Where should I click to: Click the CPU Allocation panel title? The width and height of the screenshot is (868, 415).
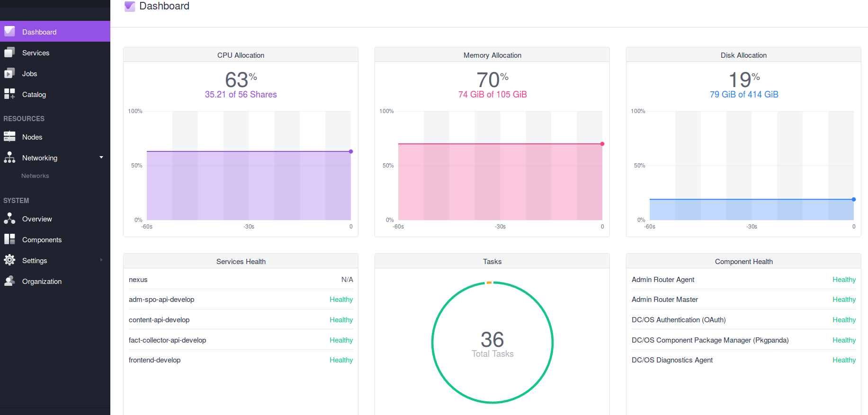click(x=241, y=55)
